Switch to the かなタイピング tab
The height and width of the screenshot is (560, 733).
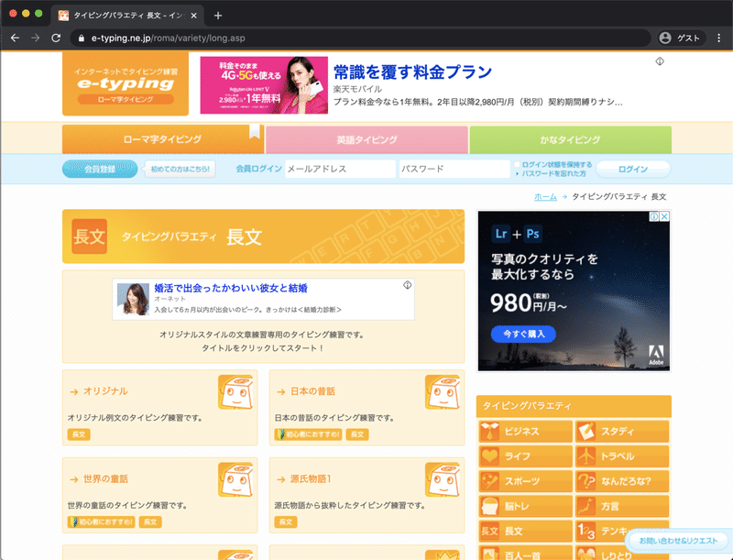coord(569,137)
